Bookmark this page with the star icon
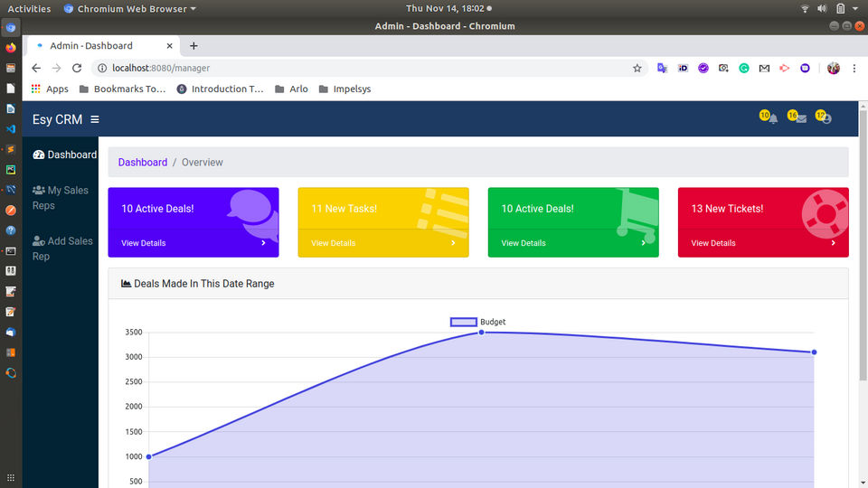Screen dimensions: 868x488 click(637, 68)
